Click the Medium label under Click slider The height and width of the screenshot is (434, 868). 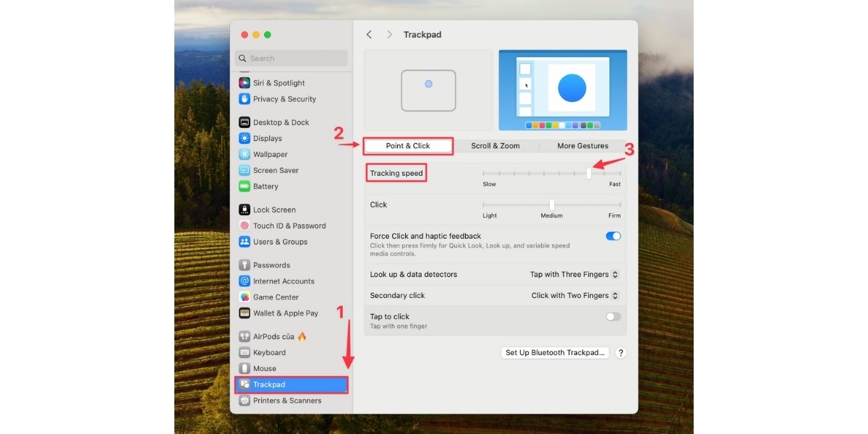pyautogui.click(x=552, y=216)
